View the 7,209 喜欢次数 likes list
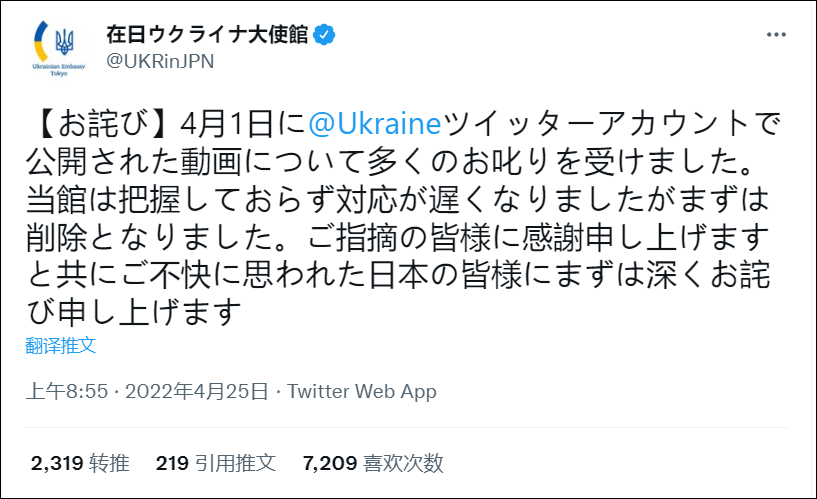 point(372,463)
